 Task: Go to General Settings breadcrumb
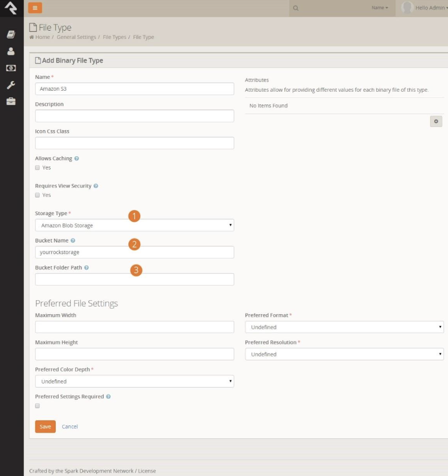76,37
